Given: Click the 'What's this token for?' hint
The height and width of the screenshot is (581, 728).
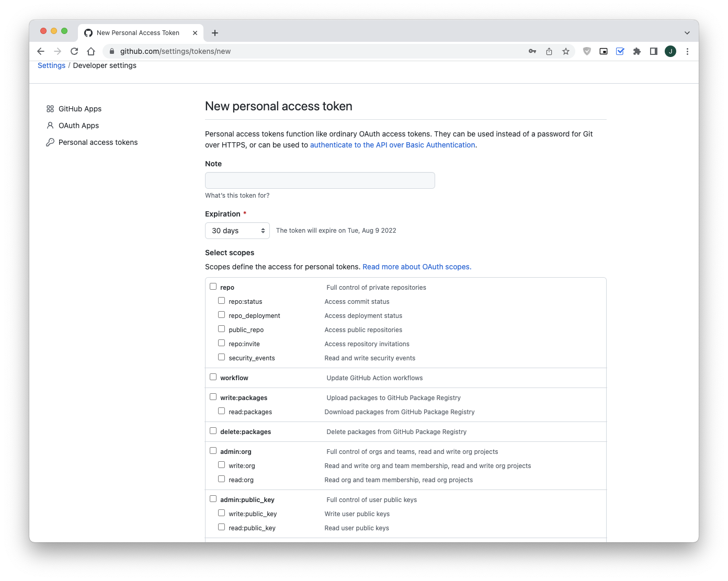Looking at the screenshot, I should 237,196.
